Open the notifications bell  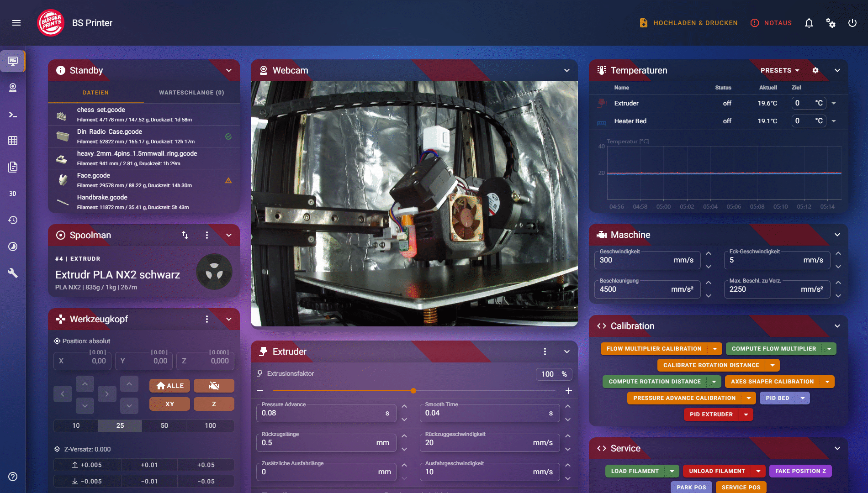tap(809, 23)
